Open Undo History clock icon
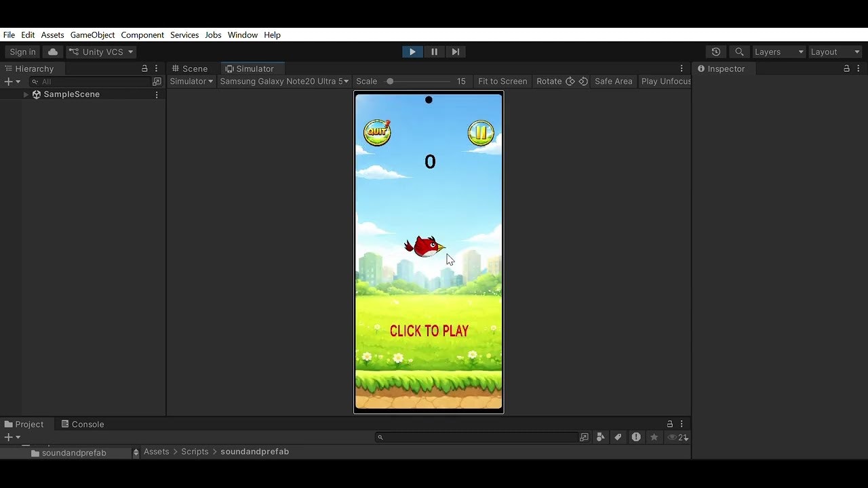 click(x=716, y=52)
